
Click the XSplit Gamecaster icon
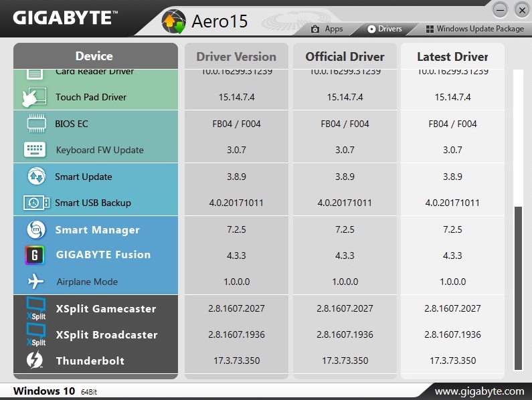point(35,308)
